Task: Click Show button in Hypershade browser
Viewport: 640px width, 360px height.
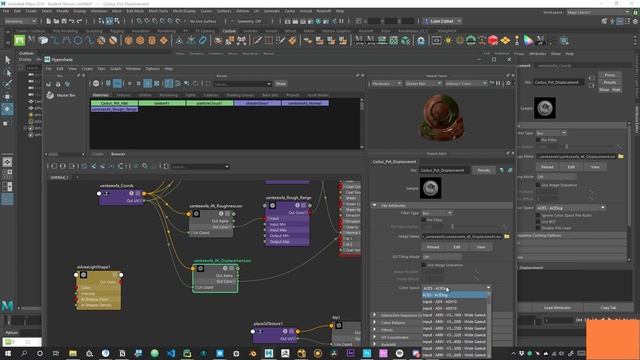Action: pyautogui.click(x=281, y=84)
